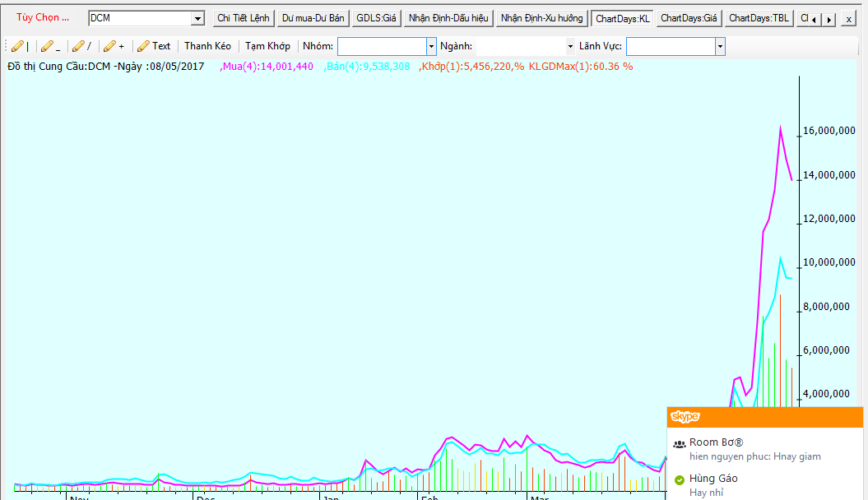Image resolution: width=868 pixels, height=500 pixels.
Task: Open the Chi Tiết Lệnh tab
Action: (x=244, y=18)
